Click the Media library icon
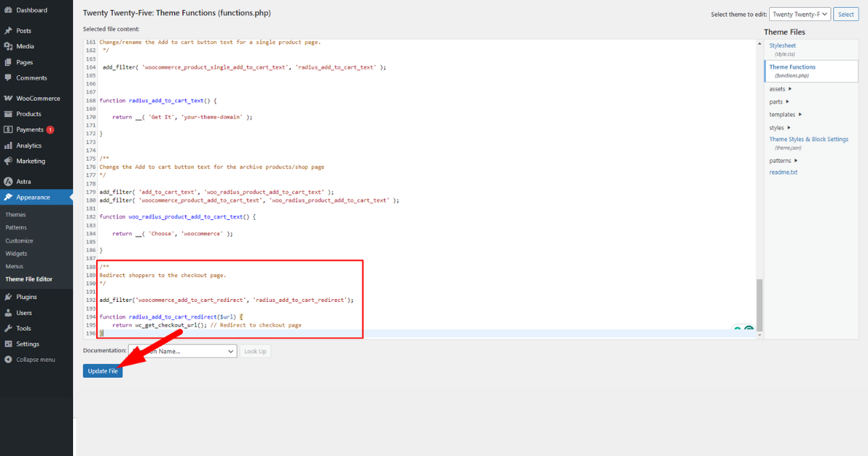 8,46
